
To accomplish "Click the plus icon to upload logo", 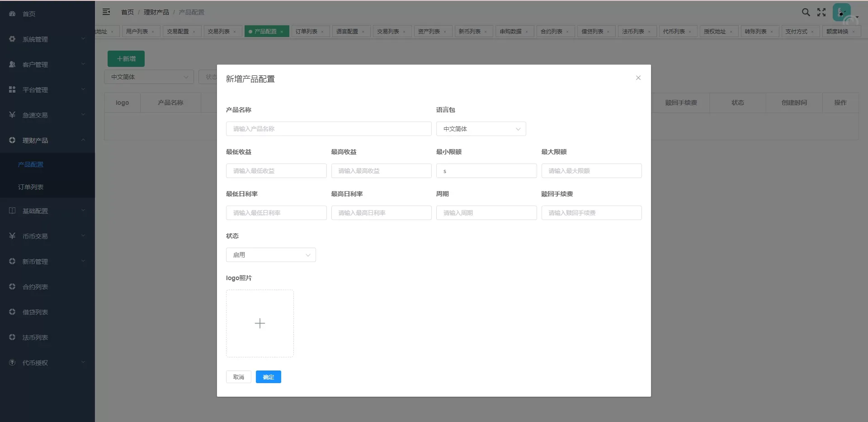I will point(260,324).
